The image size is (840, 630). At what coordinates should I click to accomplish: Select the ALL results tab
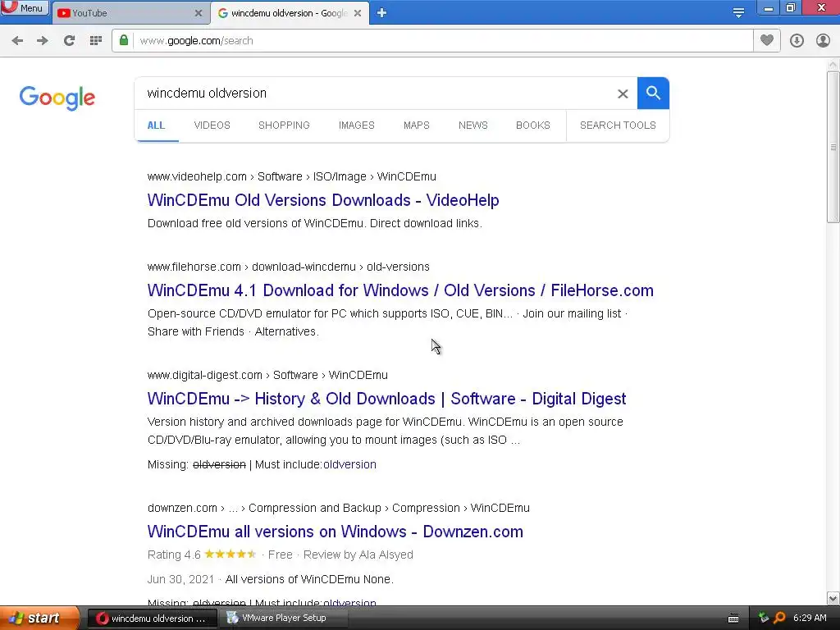[156, 126]
